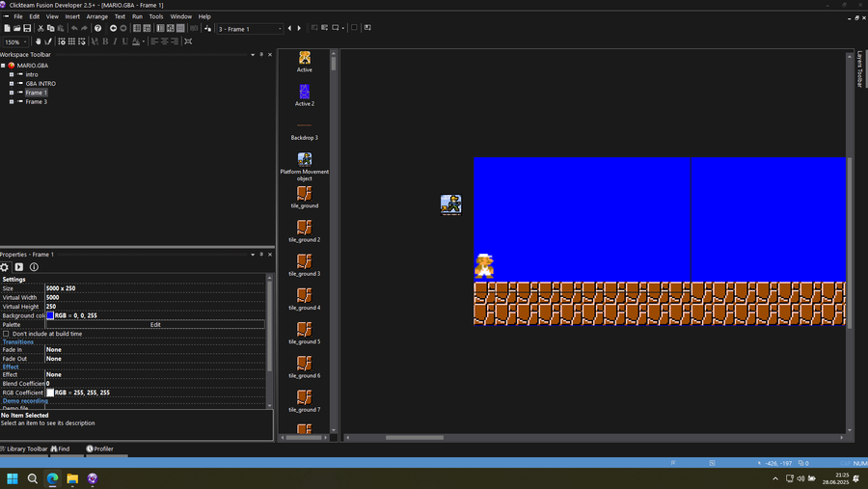The image size is (868, 489).
Task: Click the align left text icon
Action: pyautogui.click(x=154, y=41)
